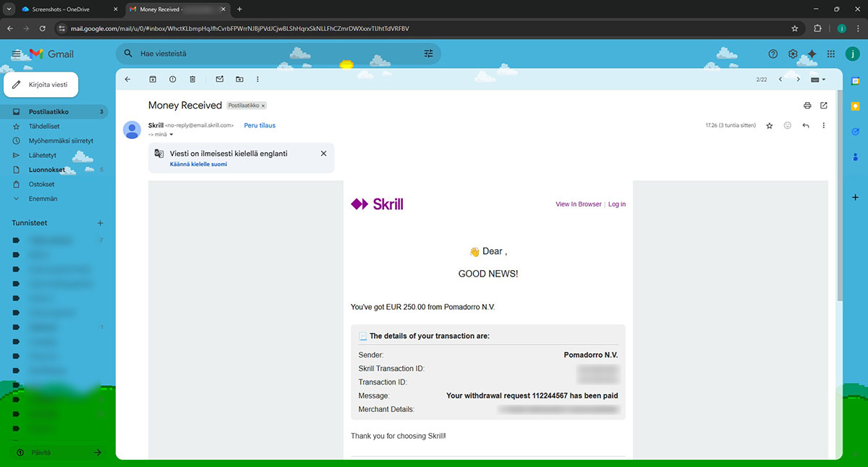Reply to the Skrill email
The image size is (868, 467).
pos(805,126)
